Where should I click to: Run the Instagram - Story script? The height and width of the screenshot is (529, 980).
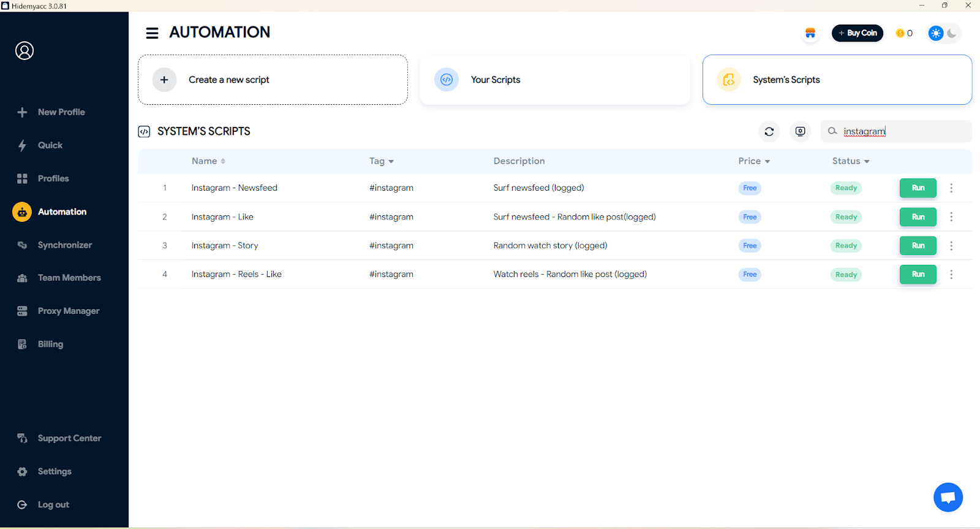click(x=918, y=246)
